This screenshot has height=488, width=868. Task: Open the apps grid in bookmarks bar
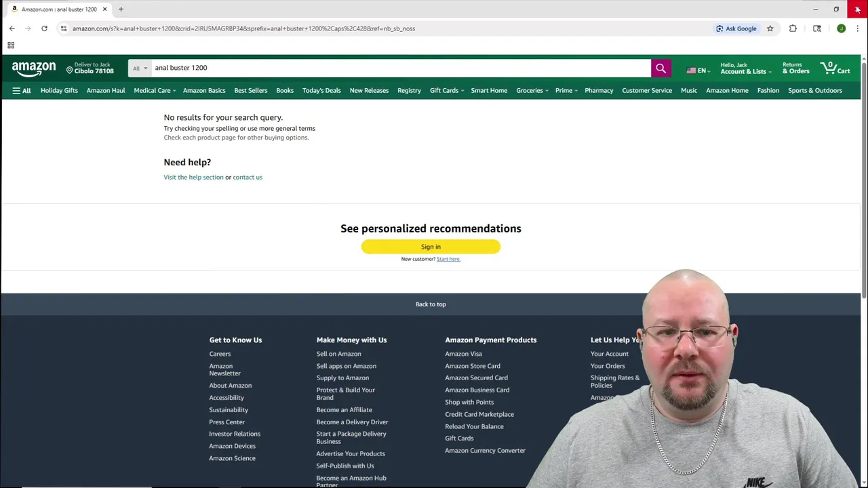(x=11, y=45)
